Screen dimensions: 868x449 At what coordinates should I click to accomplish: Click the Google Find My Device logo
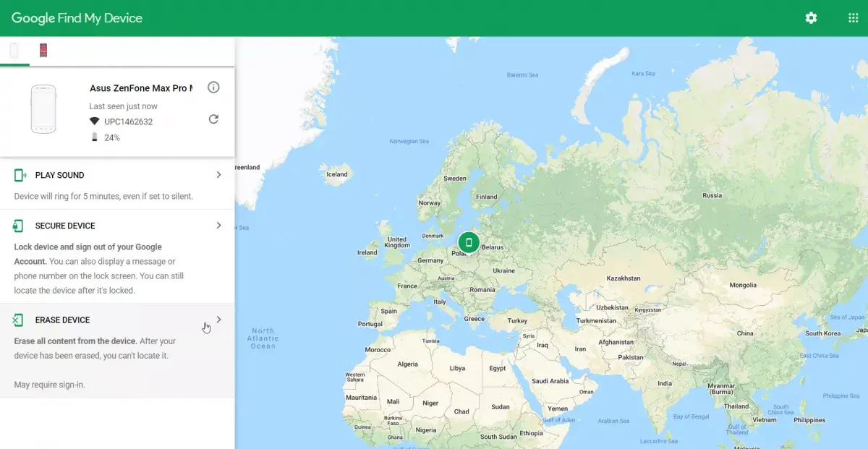77,18
